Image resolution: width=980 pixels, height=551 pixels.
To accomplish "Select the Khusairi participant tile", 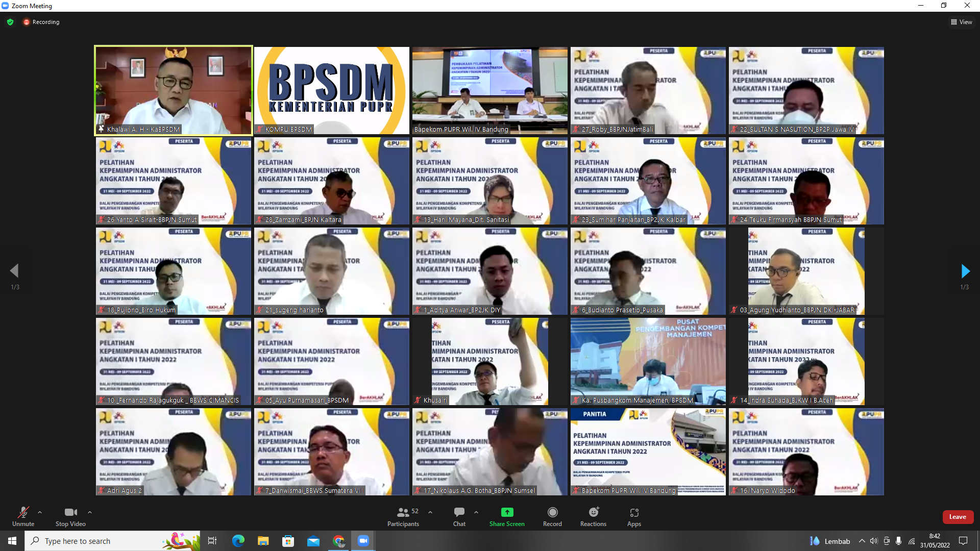I will pyautogui.click(x=490, y=361).
